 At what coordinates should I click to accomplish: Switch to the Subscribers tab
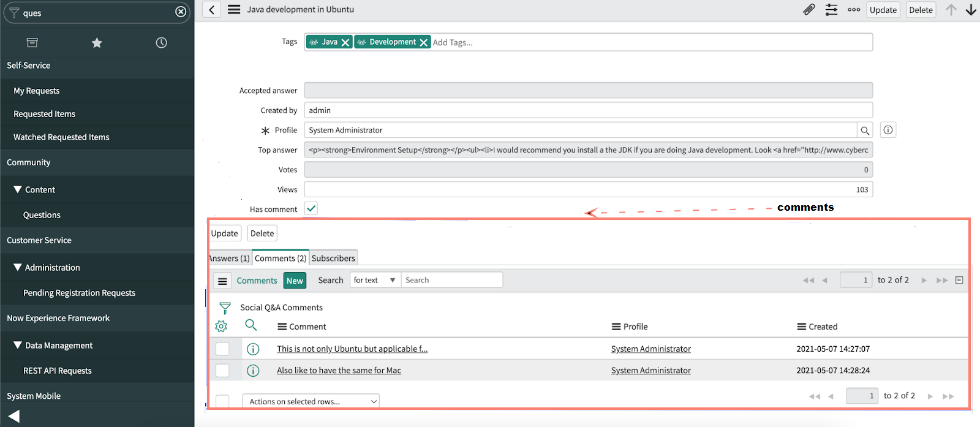[333, 259]
